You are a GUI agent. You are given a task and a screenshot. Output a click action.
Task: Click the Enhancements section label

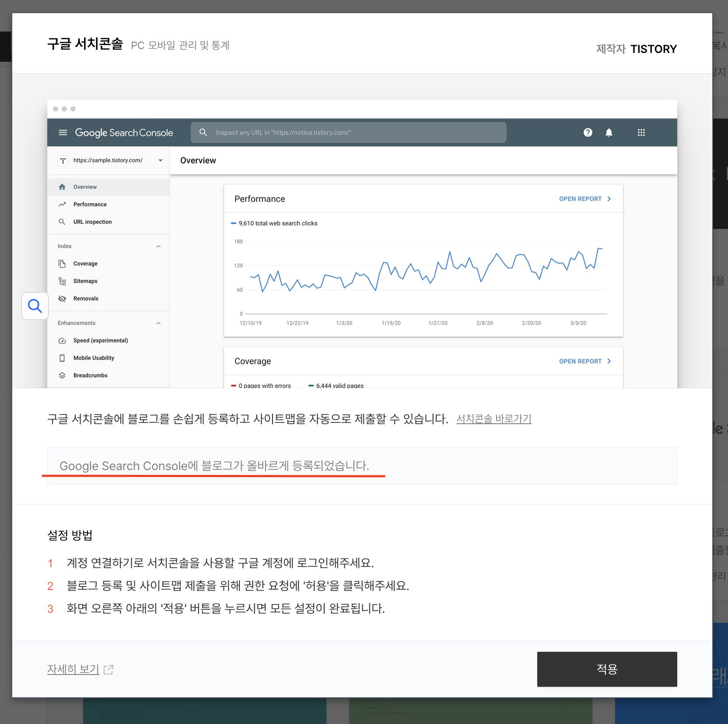77,323
